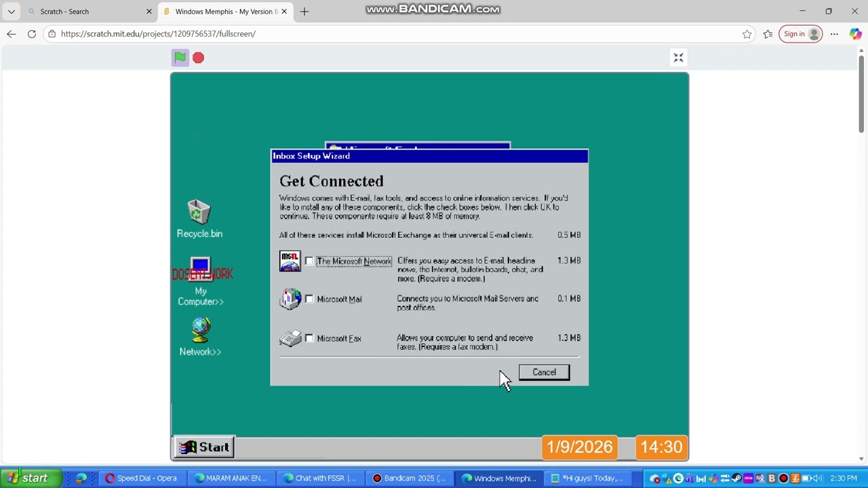Click Edge quick launch icon in taskbar
The height and width of the screenshot is (488, 868).
[81, 479]
